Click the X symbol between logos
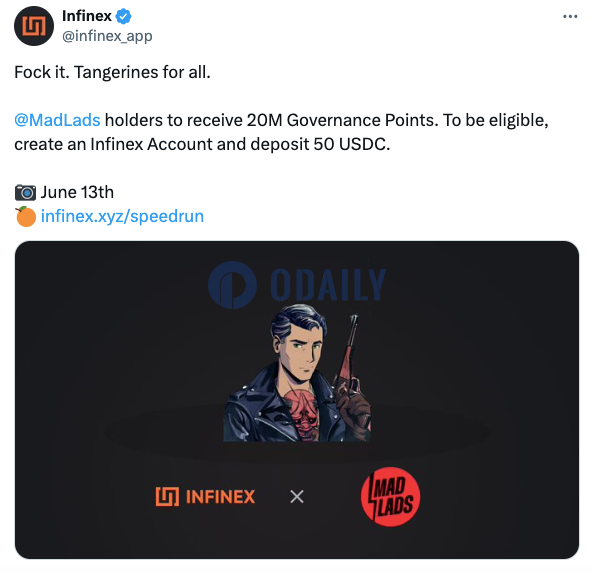Screen dimensions: 594x571 (x=297, y=496)
